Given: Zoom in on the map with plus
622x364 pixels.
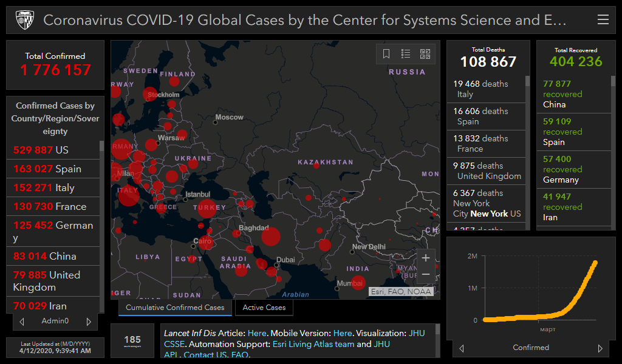Looking at the screenshot, I should [426, 258].
